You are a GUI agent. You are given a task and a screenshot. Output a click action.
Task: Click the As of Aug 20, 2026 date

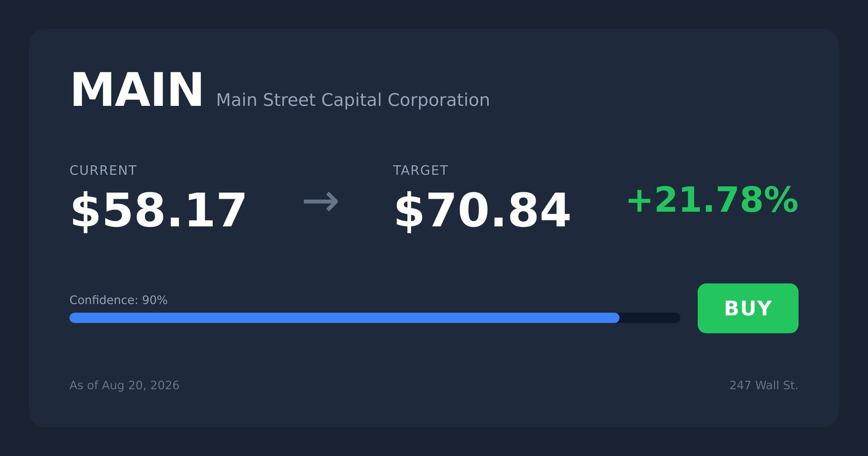coord(124,385)
